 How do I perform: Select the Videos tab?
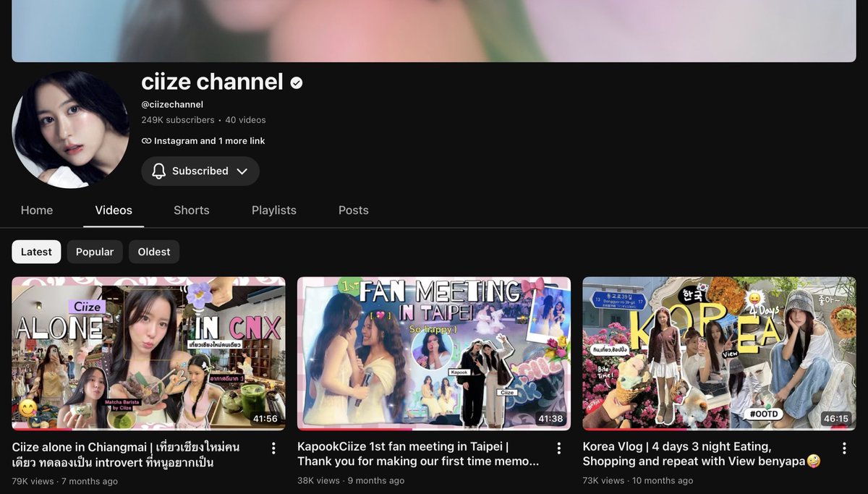pyautogui.click(x=114, y=210)
